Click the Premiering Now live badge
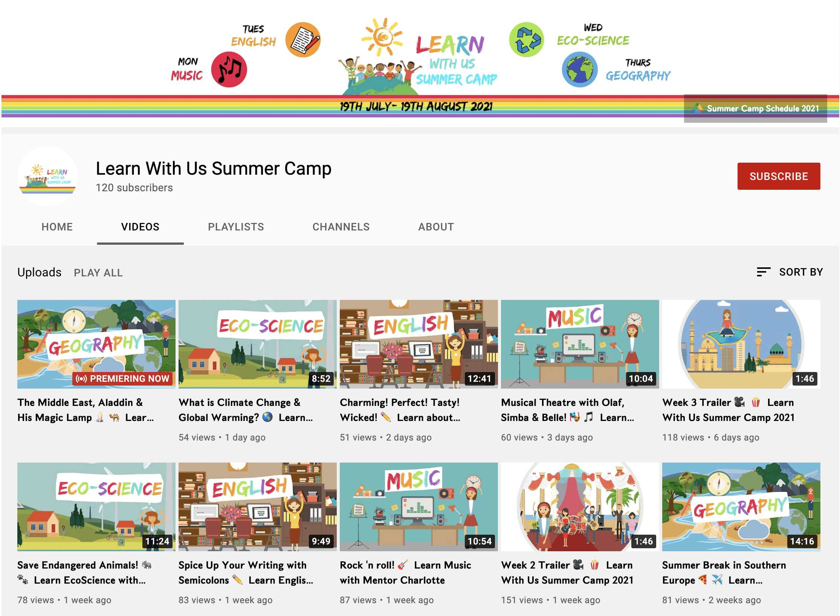840x616 pixels. (x=122, y=378)
